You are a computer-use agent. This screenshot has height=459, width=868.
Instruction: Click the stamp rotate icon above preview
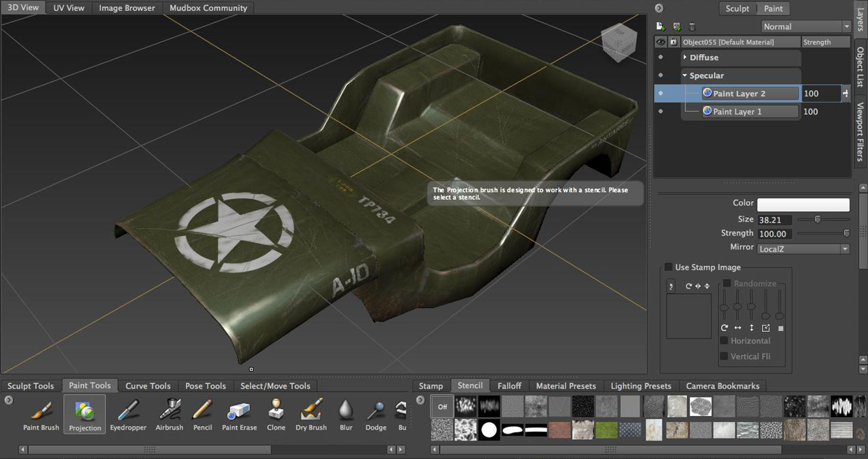pos(689,286)
